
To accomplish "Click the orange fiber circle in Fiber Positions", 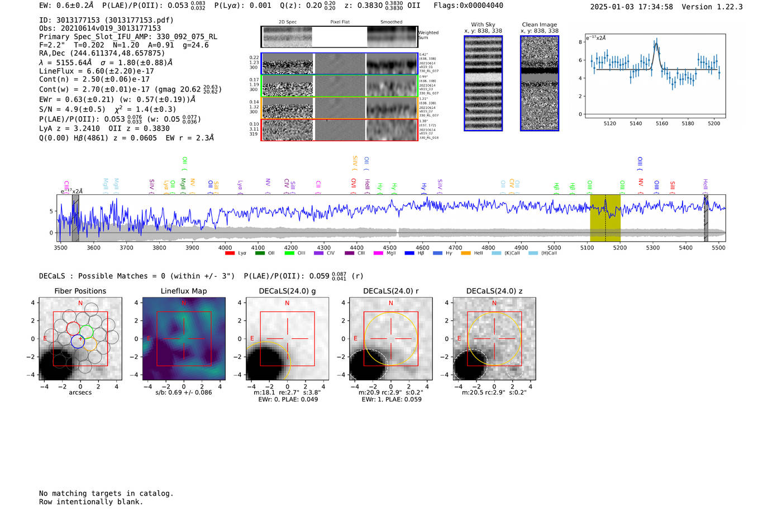I will (90, 344).
